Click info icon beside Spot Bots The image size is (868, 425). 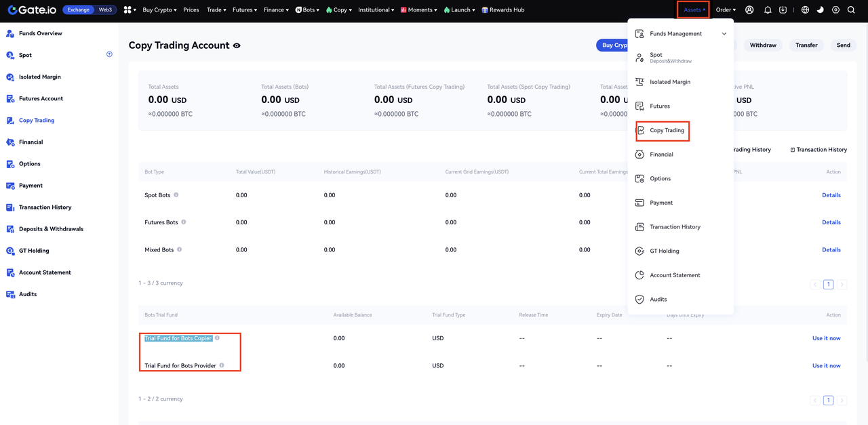[176, 195]
